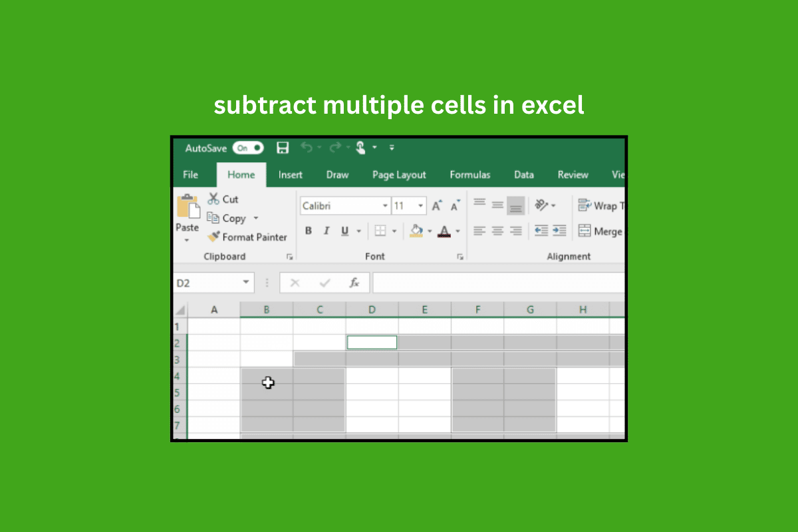Screen dimensions: 798x532
Task: Open the Formulas ribbon tab
Action: coord(470,175)
